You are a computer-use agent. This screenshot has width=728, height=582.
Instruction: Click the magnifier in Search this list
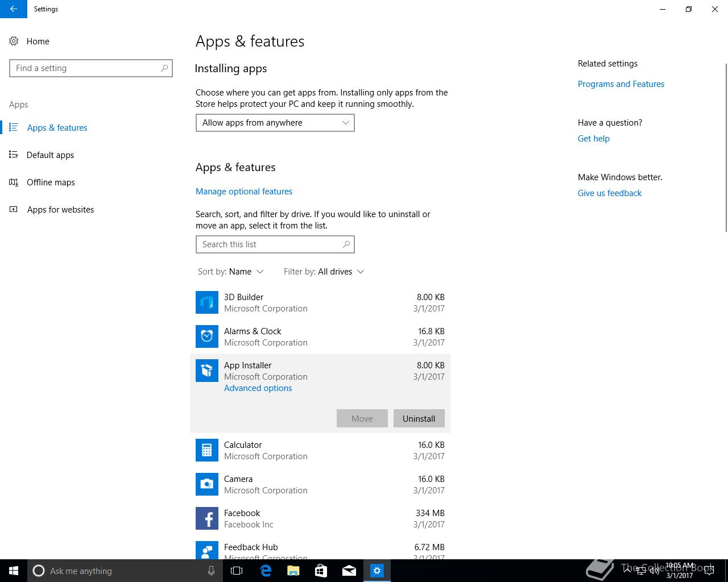coord(346,244)
